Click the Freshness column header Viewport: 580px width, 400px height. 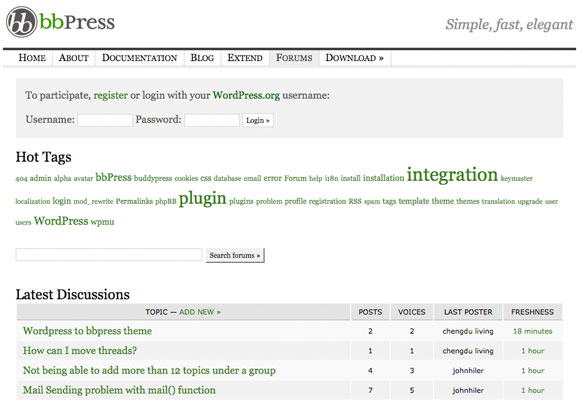point(533,312)
